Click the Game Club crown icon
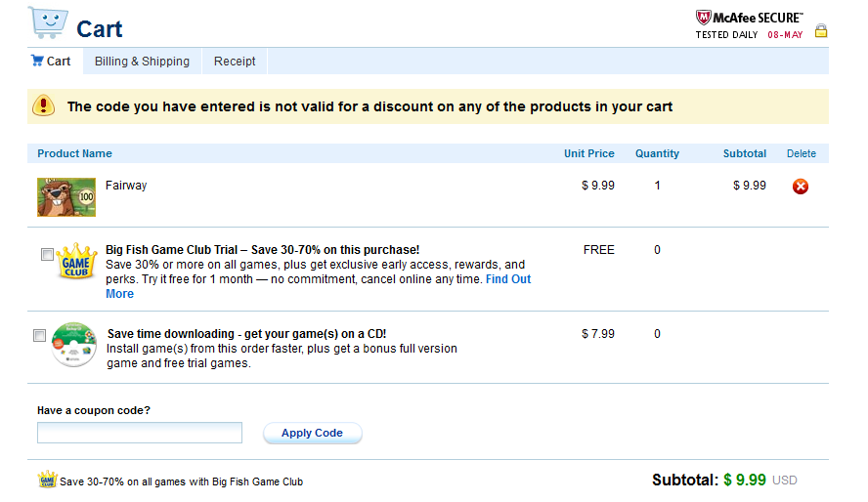Screen dimensions: 868x502 77,264
